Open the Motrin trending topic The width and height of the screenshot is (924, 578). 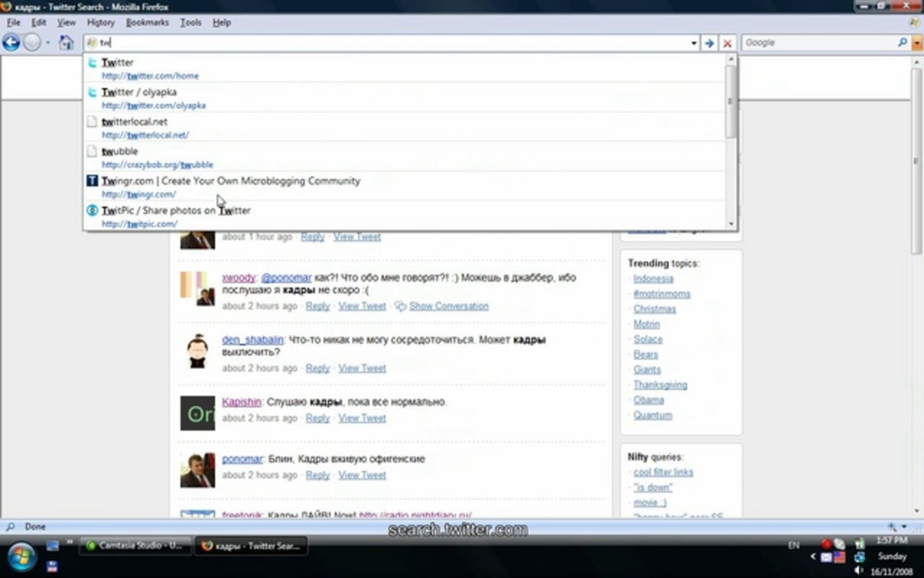646,324
